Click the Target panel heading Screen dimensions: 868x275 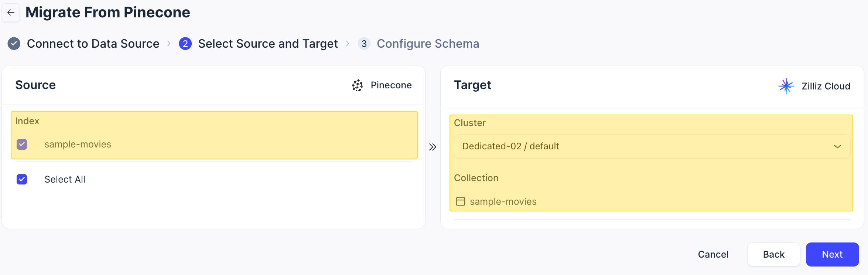[x=472, y=85]
